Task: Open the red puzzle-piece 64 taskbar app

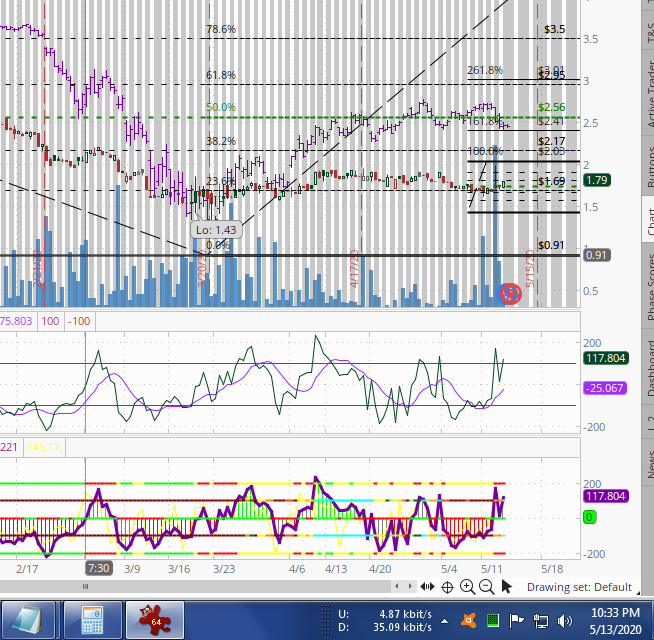Action: tap(155, 619)
